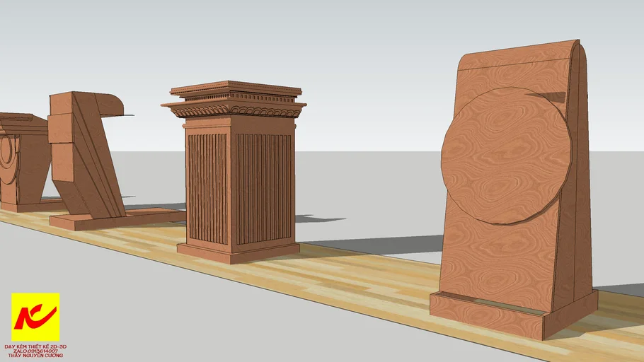Select the ornate cornice cap of center pedestal

[x=235, y=100]
